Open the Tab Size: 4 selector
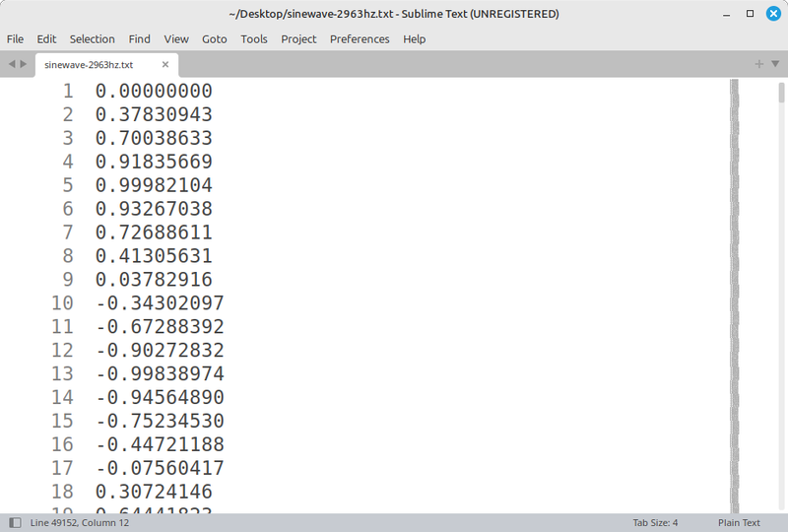This screenshot has width=788, height=532. tap(655, 522)
